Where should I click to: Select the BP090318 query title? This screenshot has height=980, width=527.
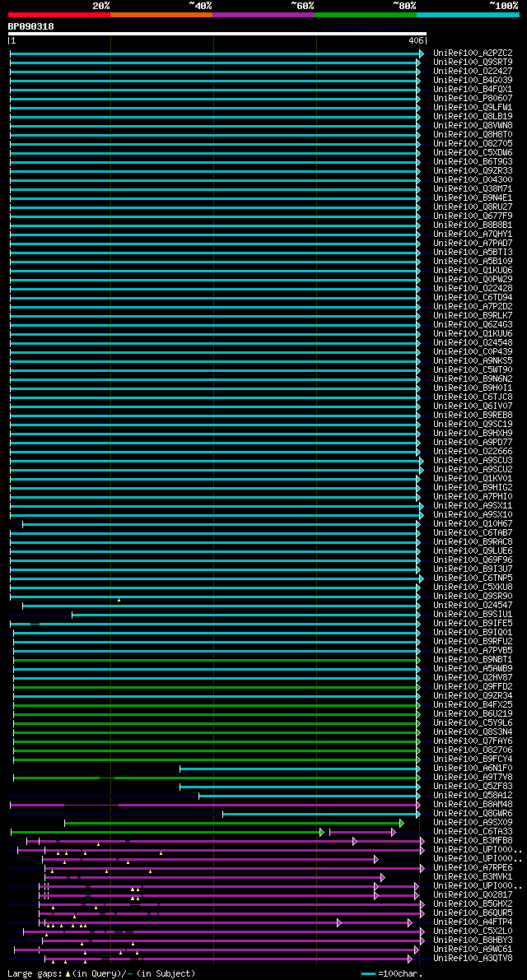(30, 26)
